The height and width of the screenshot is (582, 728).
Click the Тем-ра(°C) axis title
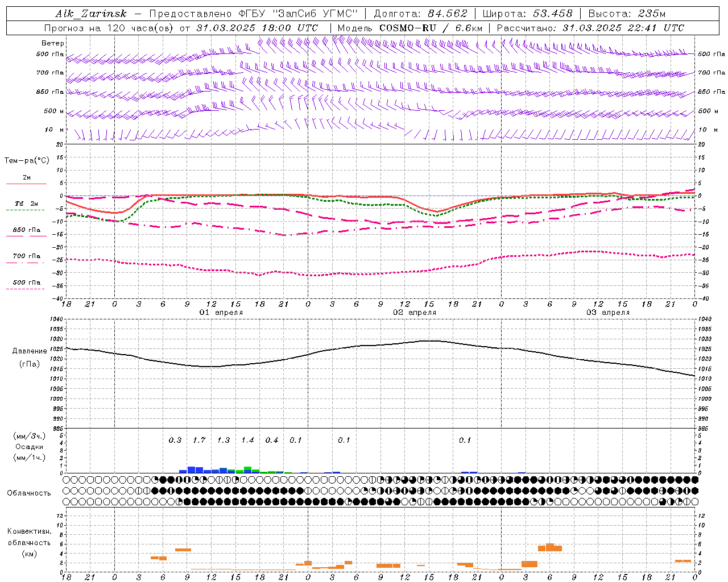point(27,160)
